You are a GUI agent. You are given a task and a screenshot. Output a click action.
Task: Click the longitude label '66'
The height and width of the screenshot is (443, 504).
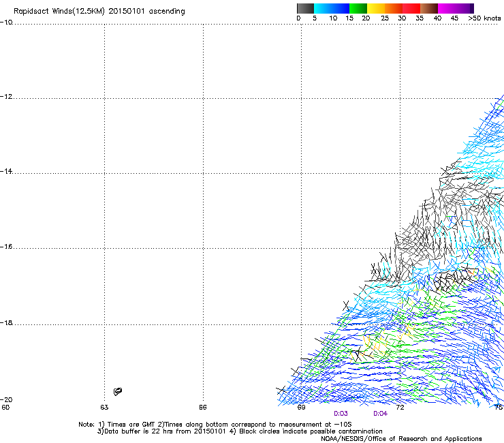tap(203, 408)
